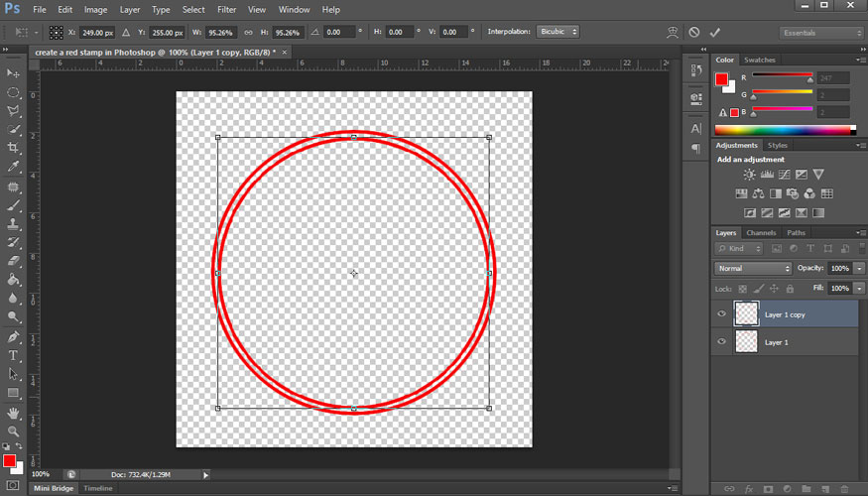This screenshot has height=496, width=868.
Task: Select the Zoom tool
Action: pos(14,432)
